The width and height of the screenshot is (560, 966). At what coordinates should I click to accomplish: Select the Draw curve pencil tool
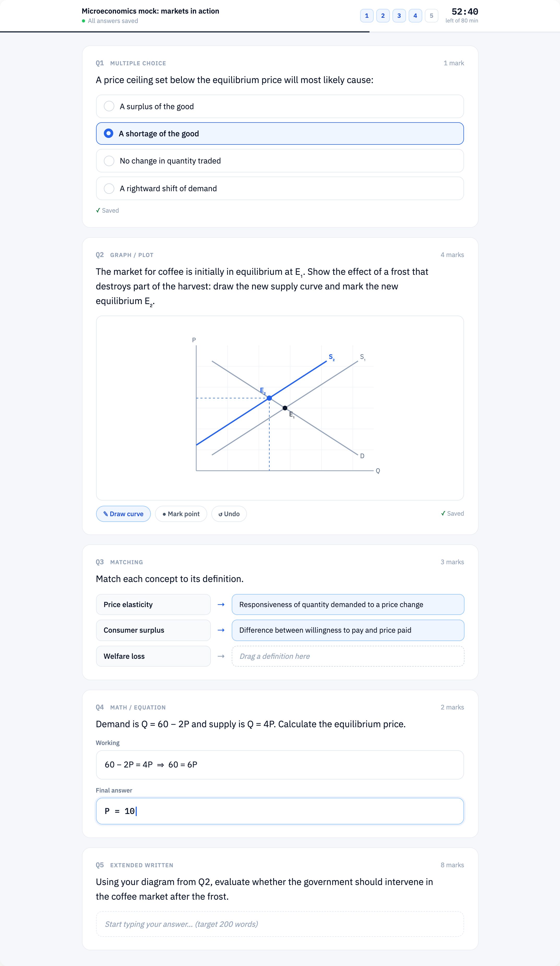click(123, 514)
